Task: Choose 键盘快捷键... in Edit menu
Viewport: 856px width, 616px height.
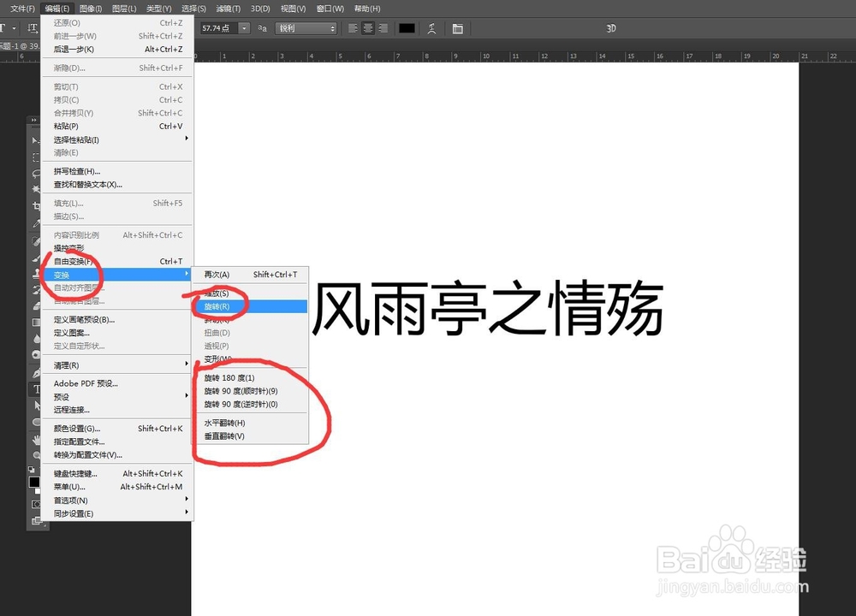Action: [x=117, y=474]
